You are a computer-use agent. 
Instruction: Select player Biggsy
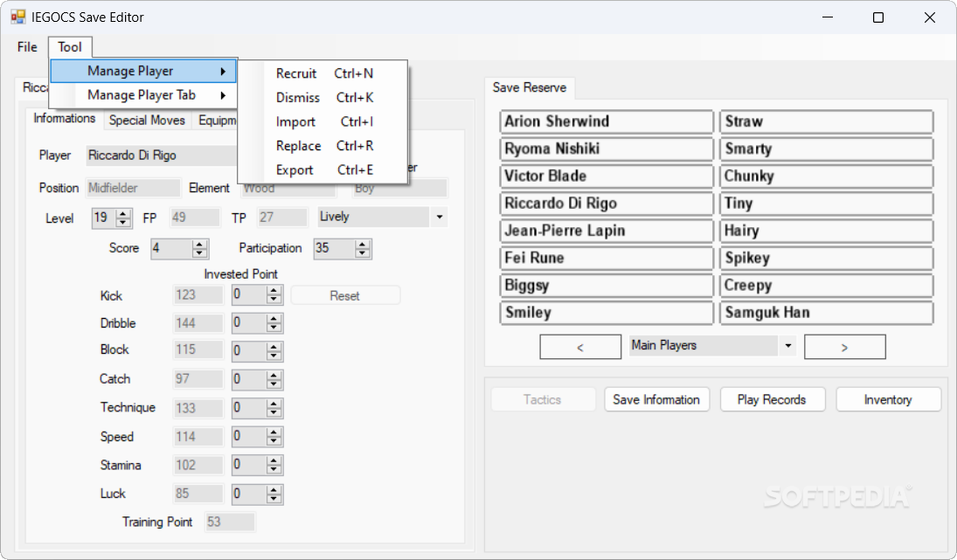click(607, 286)
